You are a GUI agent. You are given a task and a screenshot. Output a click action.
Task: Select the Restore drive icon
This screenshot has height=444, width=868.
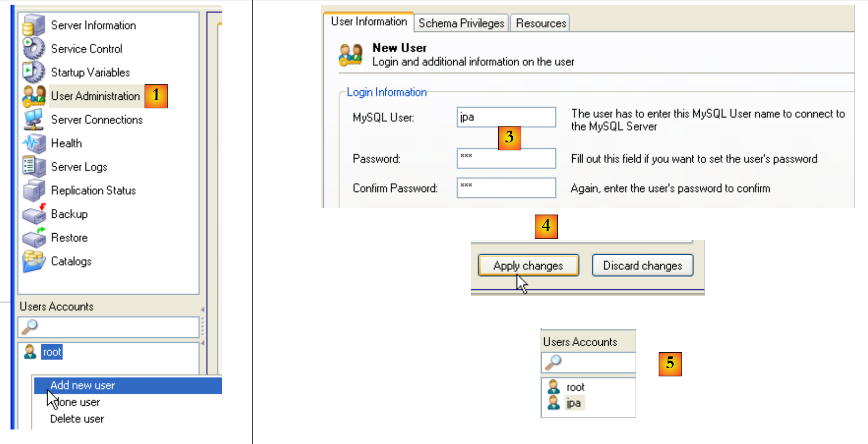click(33, 238)
